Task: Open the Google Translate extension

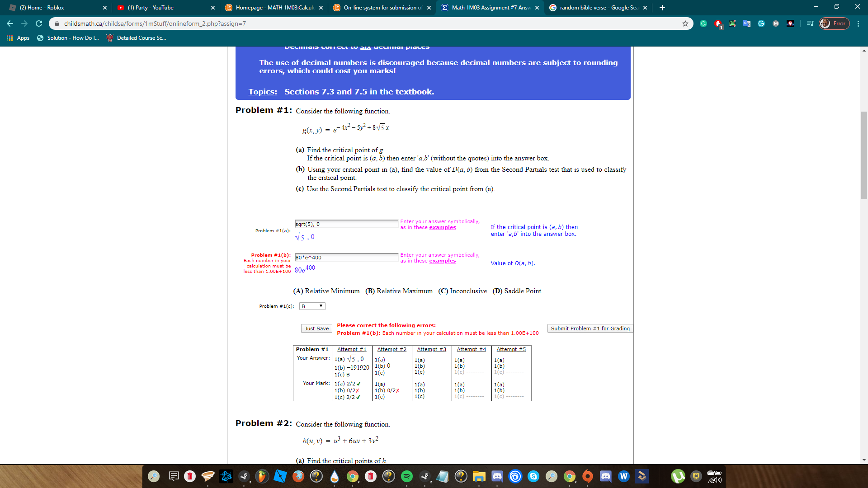Action: click(x=747, y=23)
